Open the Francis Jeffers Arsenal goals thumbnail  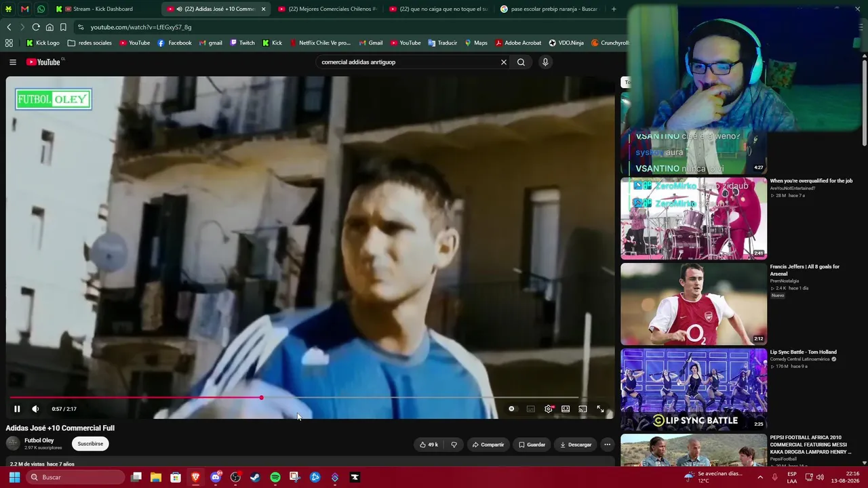coord(694,304)
